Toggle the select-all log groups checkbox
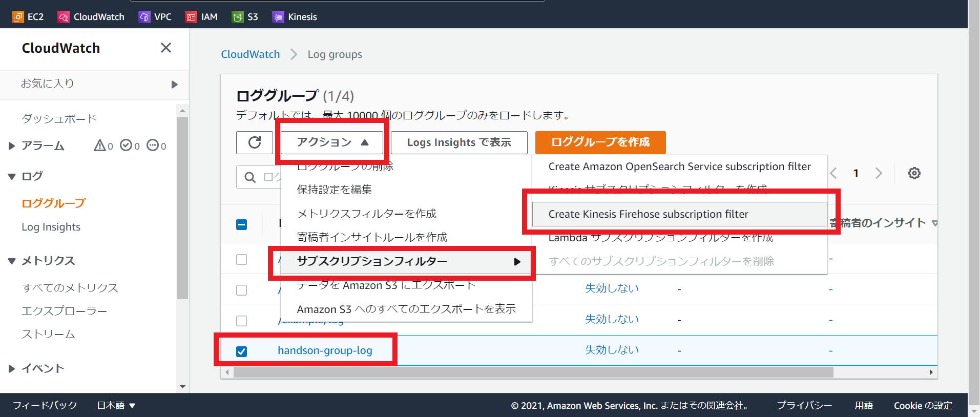Viewport: 980px width, 417px height. (x=241, y=224)
